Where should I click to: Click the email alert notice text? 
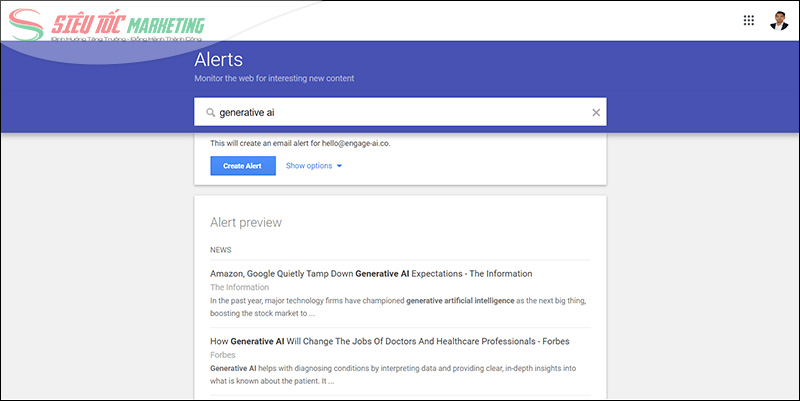click(300, 143)
